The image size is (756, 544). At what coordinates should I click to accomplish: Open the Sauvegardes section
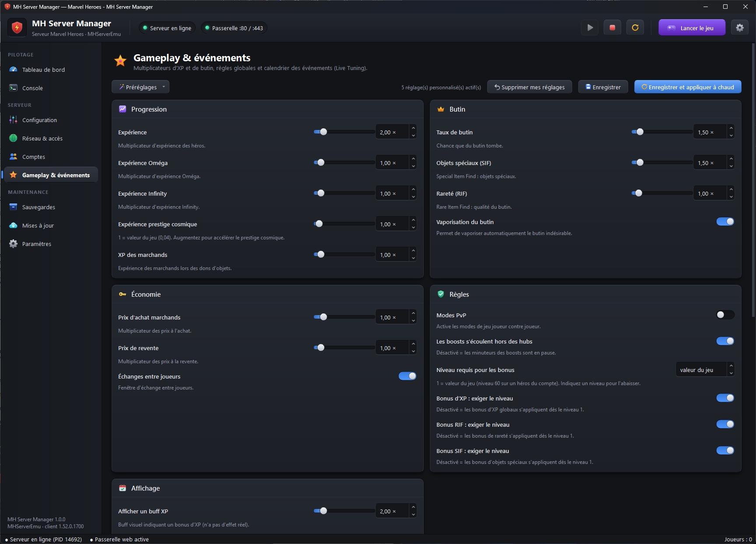coord(51,207)
